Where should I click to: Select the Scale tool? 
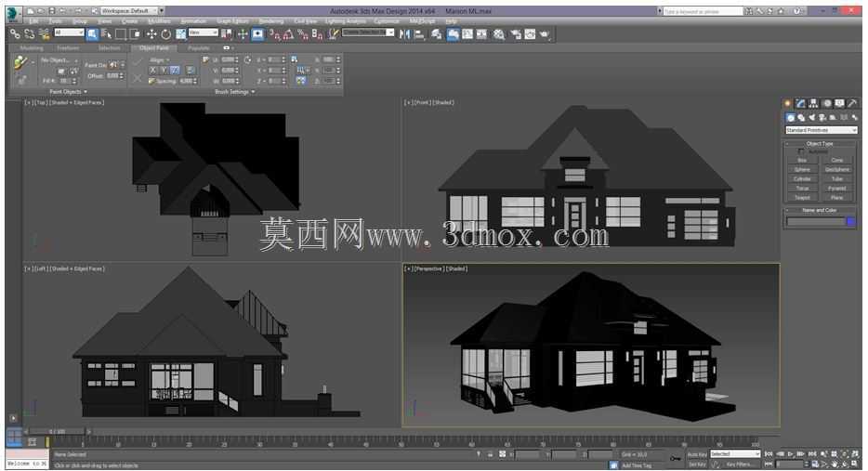tap(180, 34)
